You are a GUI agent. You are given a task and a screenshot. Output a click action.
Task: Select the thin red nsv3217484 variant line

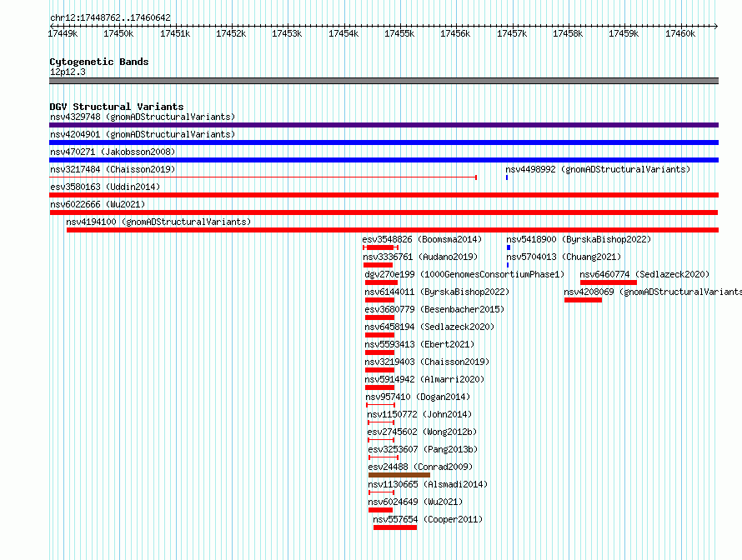pos(263,177)
